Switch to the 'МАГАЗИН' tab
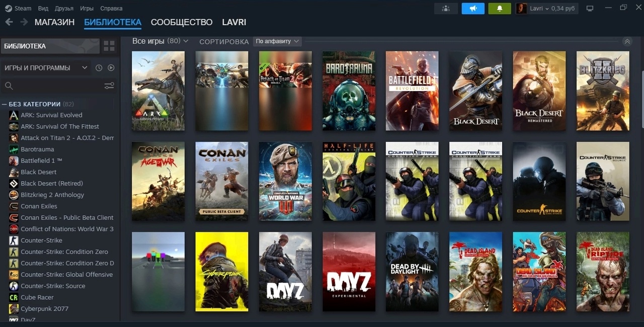The width and height of the screenshot is (644, 327). (x=54, y=22)
